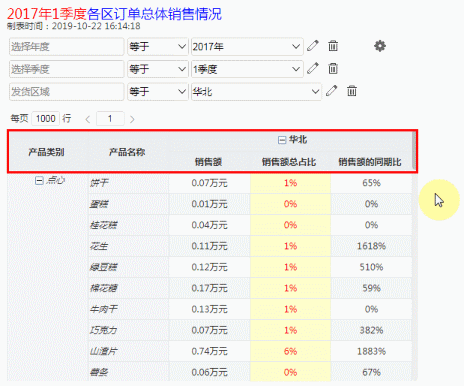Click the 销售额总占比 column header
The width and height of the screenshot is (464, 386).
pos(289,162)
